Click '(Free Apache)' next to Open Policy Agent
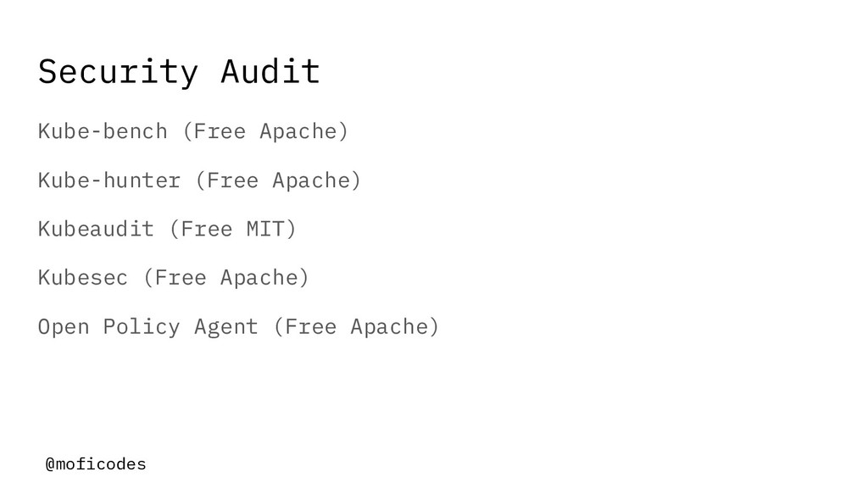This screenshot has height=488, width=868. pos(356,327)
